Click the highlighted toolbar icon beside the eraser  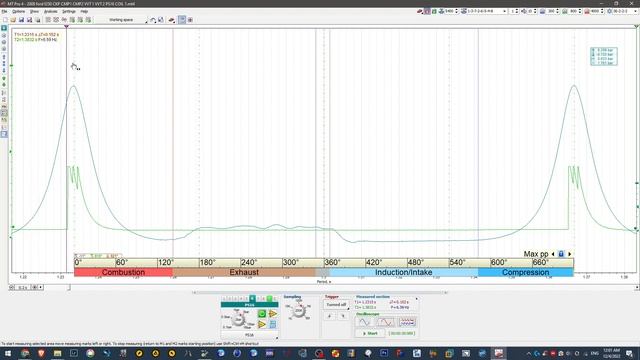pyautogui.click(x=182, y=20)
